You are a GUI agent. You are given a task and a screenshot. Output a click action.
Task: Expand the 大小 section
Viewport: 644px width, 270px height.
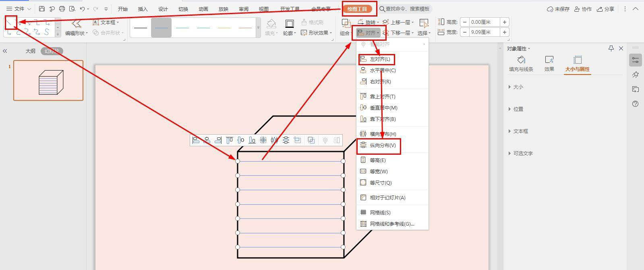[516, 87]
